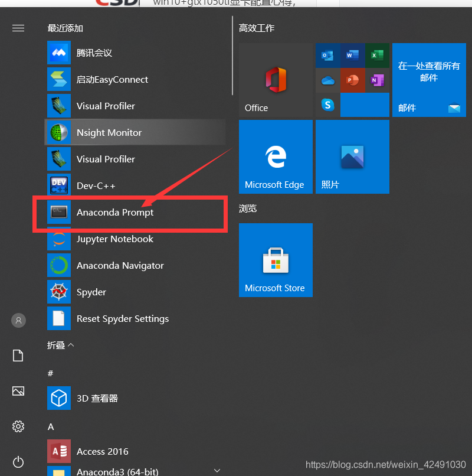This screenshot has width=472, height=476.
Task: Select the 3D 查看器 label
Action: (97, 398)
